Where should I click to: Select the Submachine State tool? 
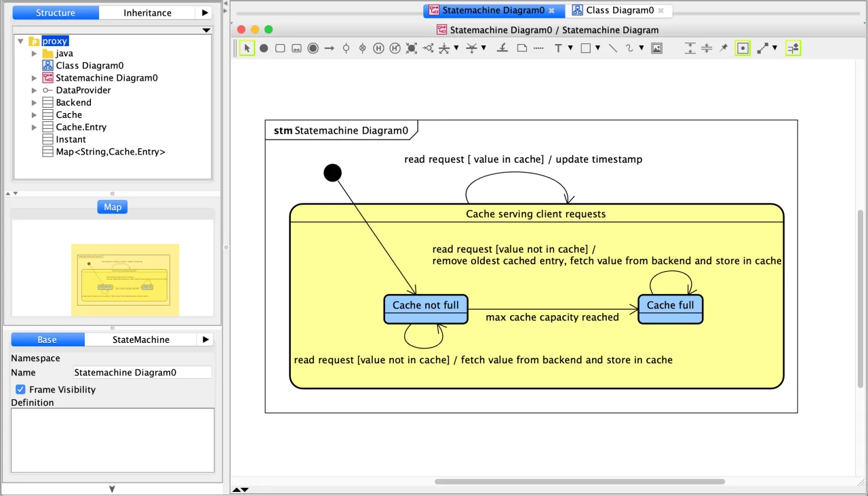click(x=296, y=48)
